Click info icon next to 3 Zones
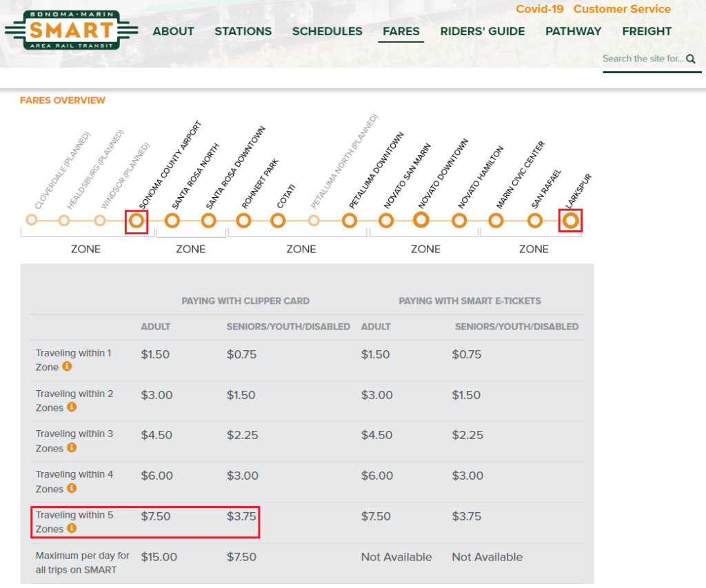 coord(72,448)
